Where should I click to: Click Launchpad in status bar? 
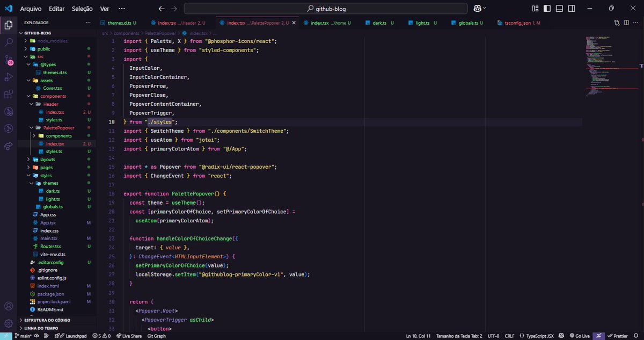[x=72, y=336]
